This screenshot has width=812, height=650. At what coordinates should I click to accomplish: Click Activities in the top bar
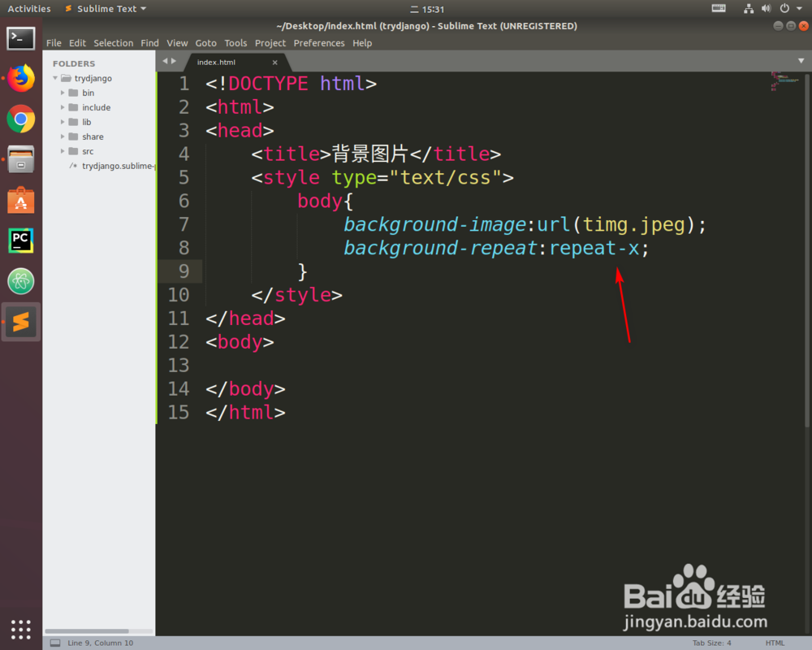pyautogui.click(x=29, y=9)
